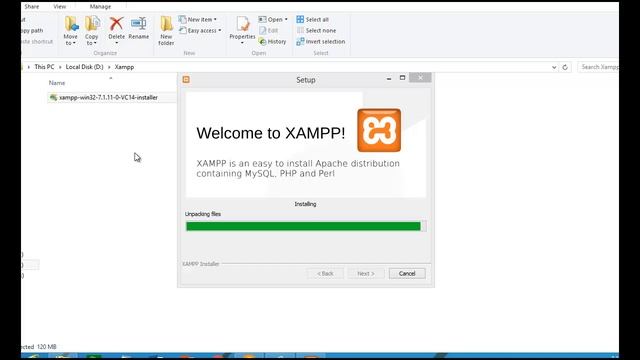640x360 pixels.
Task: Click the Installing label in Setup
Action: tap(305, 204)
